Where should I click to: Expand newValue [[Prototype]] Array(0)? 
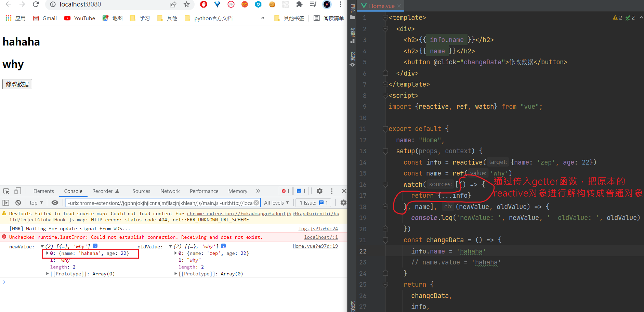48,274
